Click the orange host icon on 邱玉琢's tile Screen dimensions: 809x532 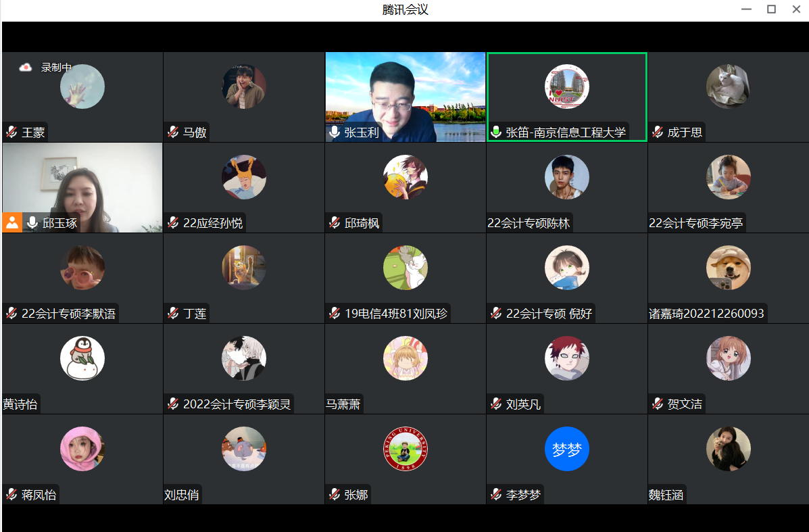click(x=12, y=222)
